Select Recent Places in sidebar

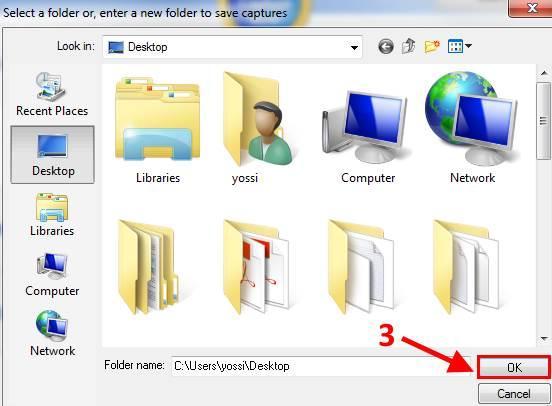[x=52, y=94]
